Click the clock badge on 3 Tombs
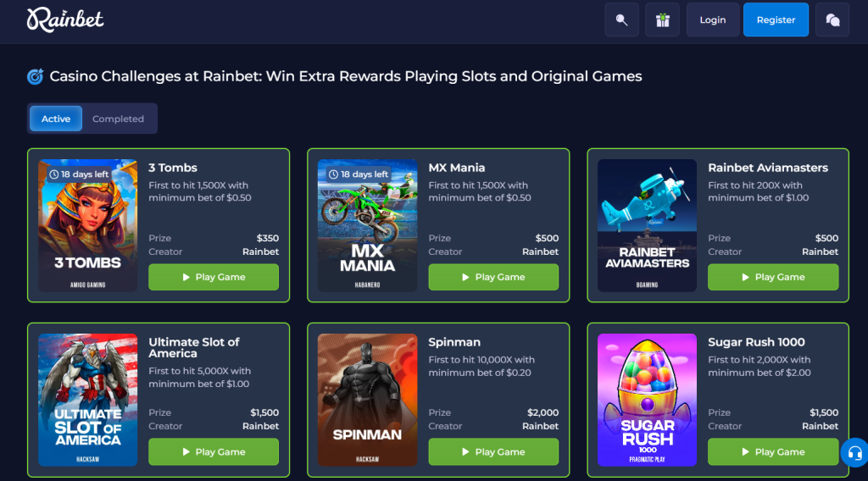Screen dimensions: 868x481 [x=79, y=174]
